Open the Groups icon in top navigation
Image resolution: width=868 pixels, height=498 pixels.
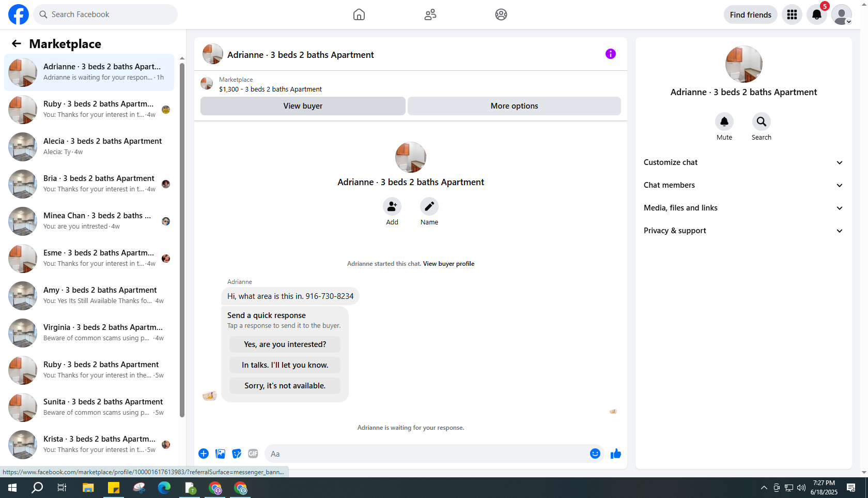click(x=501, y=14)
